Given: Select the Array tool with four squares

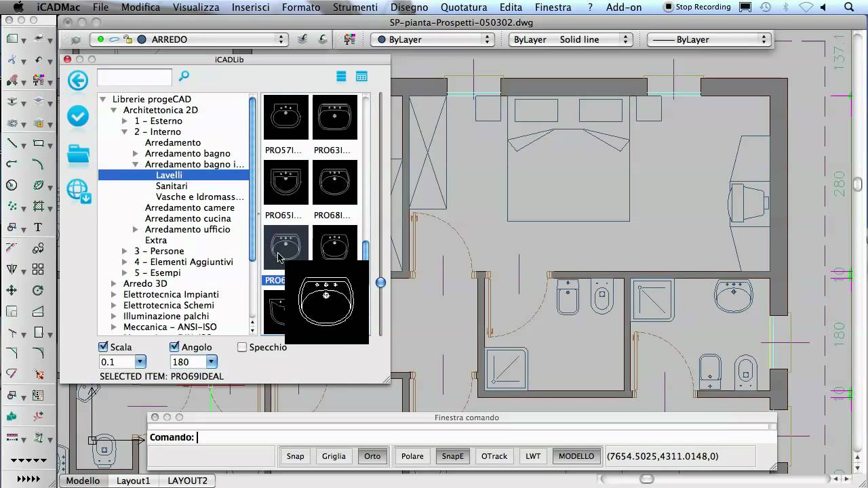Looking at the screenshot, I should [x=38, y=269].
